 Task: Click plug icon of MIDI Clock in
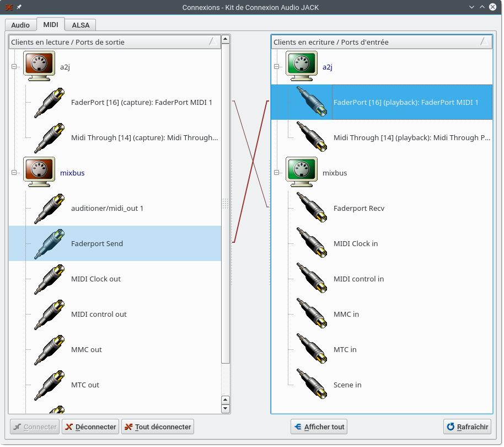tap(312, 242)
